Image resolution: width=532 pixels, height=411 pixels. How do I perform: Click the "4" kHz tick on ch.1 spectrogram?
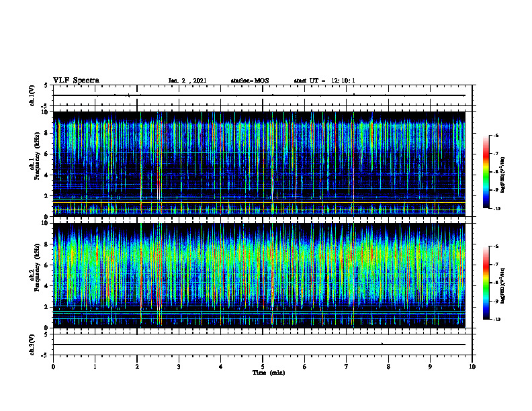(47, 175)
